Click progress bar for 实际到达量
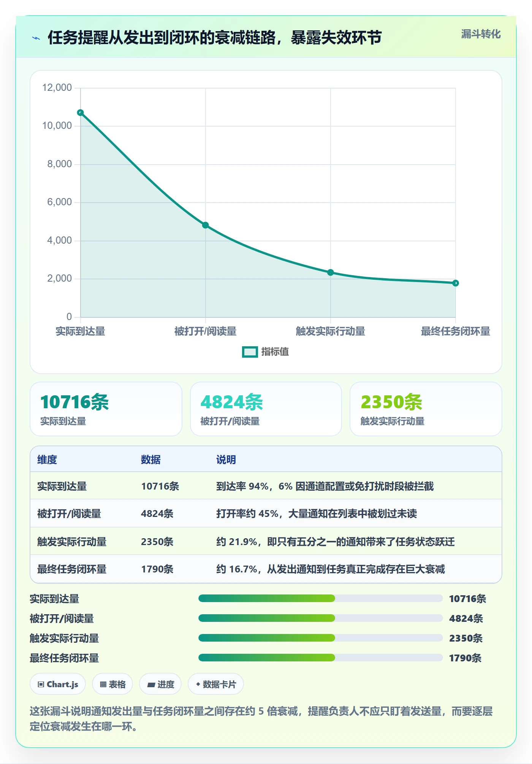This screenshot has width=532, height=764. pyautogui.click(x=320, y=599)
